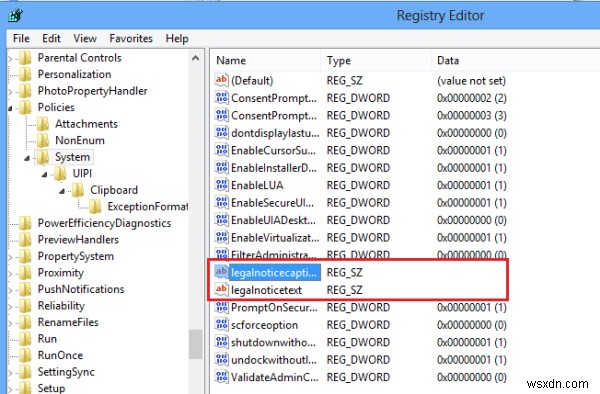Click the legalnoticetext string value icon
The height and width of the screenshot is (394, 600).
click(x=222, y=289)
